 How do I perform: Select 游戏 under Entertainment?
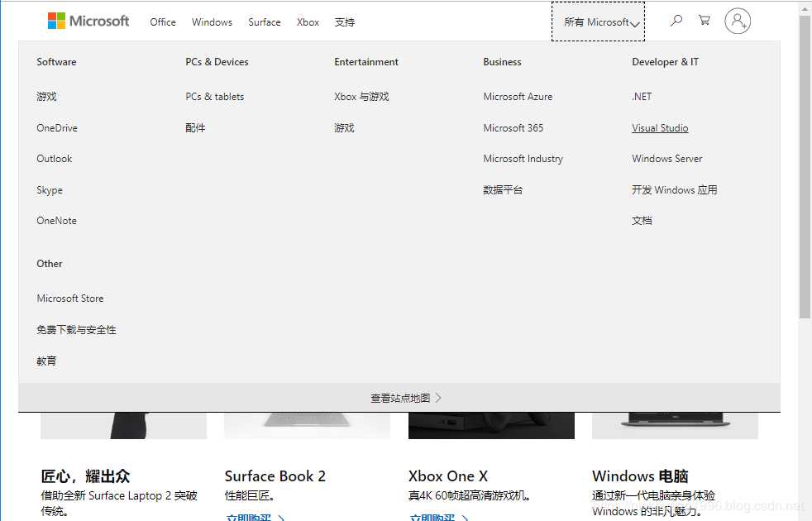pyautogui.click(x=344, y=128)
